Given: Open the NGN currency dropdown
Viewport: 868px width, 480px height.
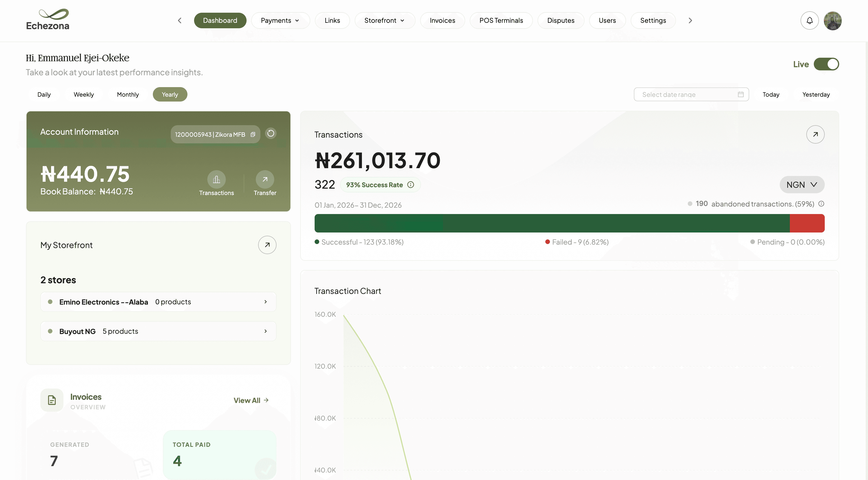Looking at the screenshot, I should (802, 184).
